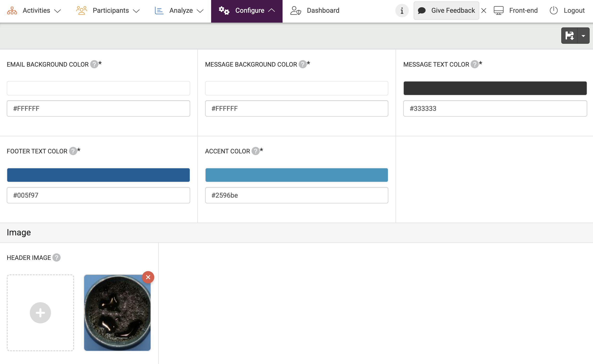Open the save options dropdown arrow
The image size is (593, 364).
583,36
